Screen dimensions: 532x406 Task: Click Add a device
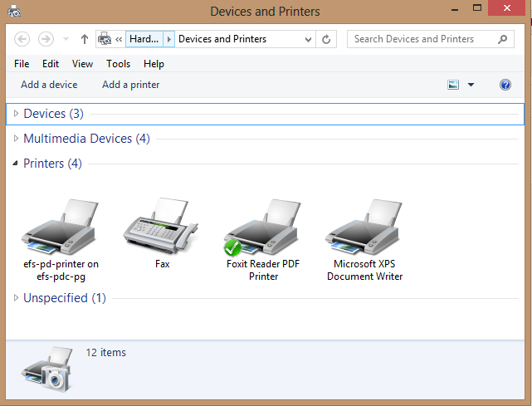coord(49,85)
